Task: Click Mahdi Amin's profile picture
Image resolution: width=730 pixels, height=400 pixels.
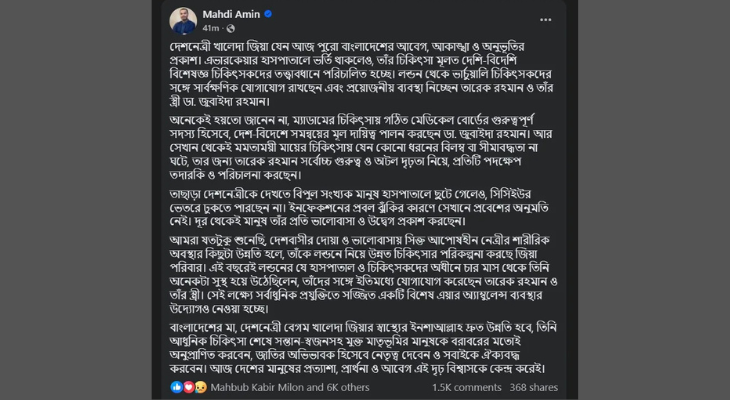Action: pyautogui.click(x=181, y=22)
